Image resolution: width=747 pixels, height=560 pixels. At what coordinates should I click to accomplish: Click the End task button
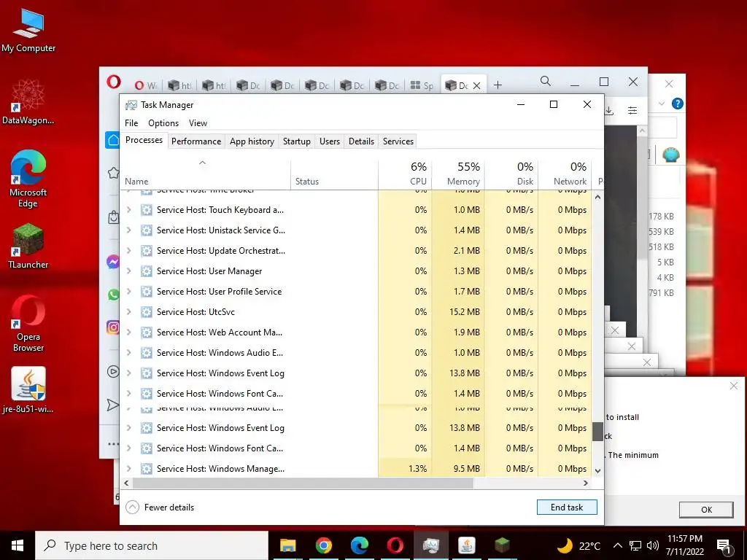point(567,507)
